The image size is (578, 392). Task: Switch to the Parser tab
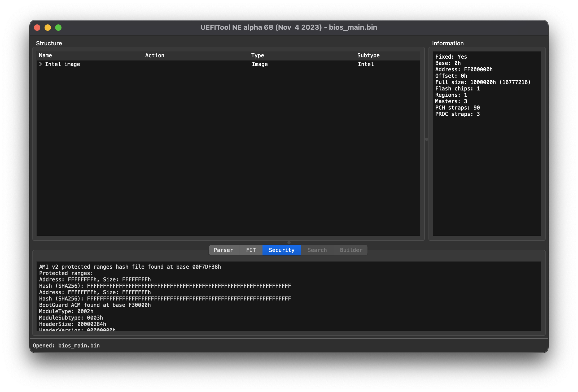click(x=224, y=250)
